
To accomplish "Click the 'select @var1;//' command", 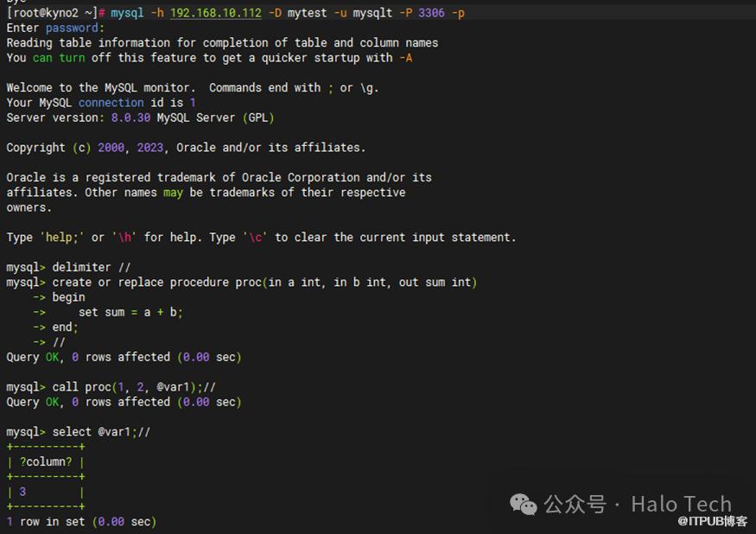I will (x=101, y=432).
